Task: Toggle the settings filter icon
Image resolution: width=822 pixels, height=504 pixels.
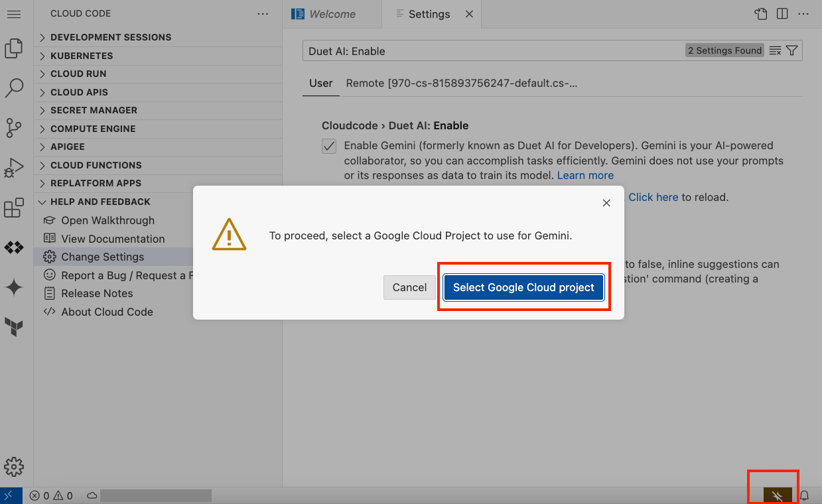Action: click(x=790, y=50)
